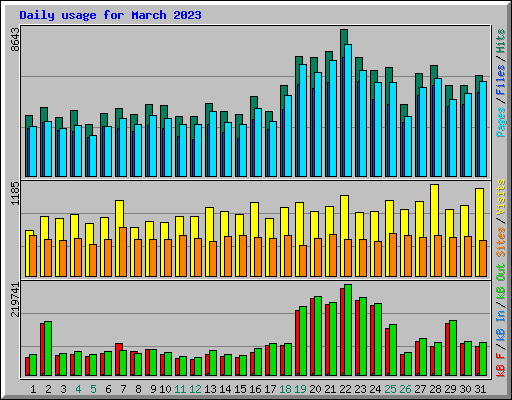Click the 1185 axis value
512x400 pixels.
click(15, 193)
